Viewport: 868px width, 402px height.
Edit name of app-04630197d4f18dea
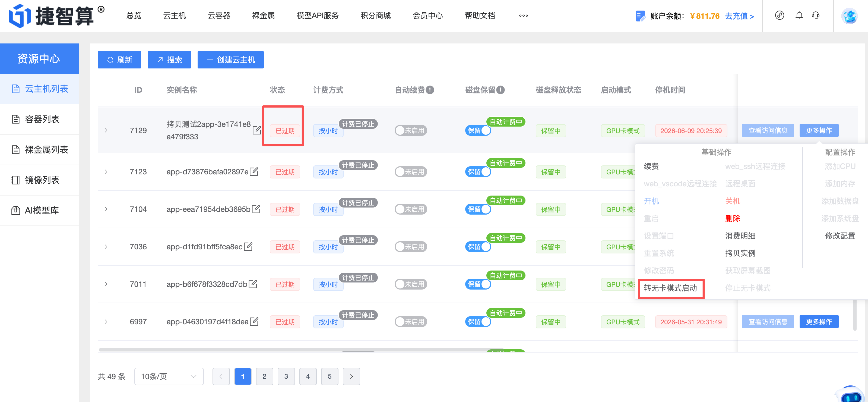[254, 321]
